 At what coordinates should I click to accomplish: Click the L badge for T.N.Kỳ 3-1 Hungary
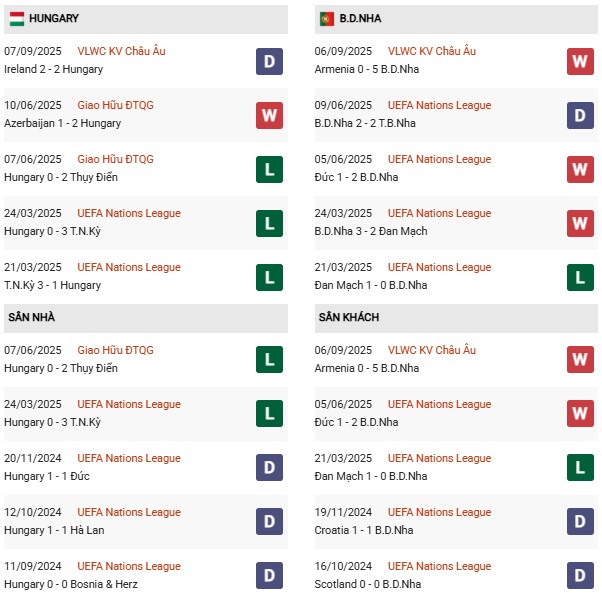269,277
